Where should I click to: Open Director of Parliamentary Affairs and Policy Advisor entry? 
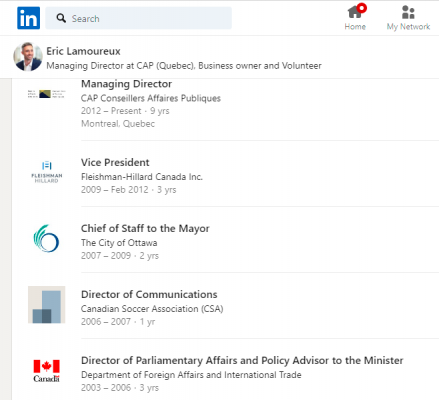242,360
